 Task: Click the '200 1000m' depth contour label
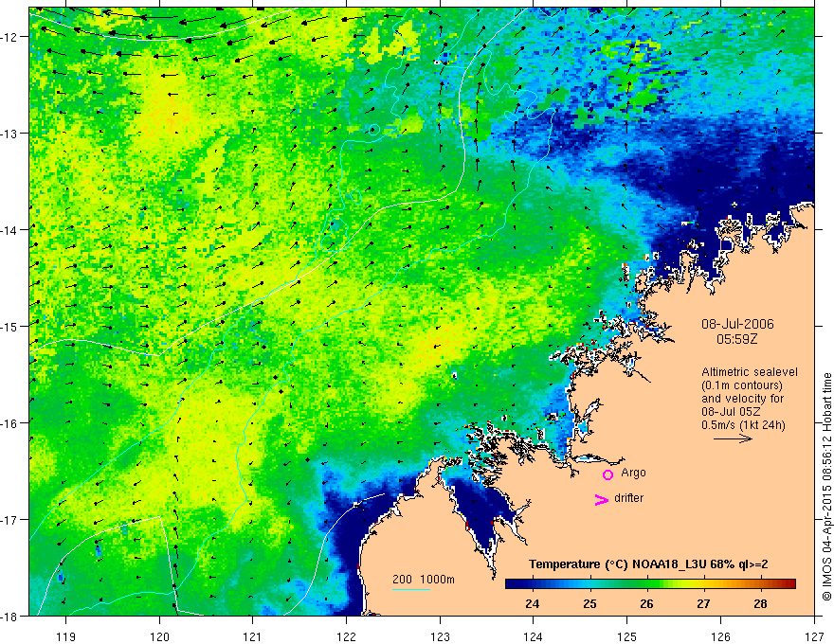[424, 580]
